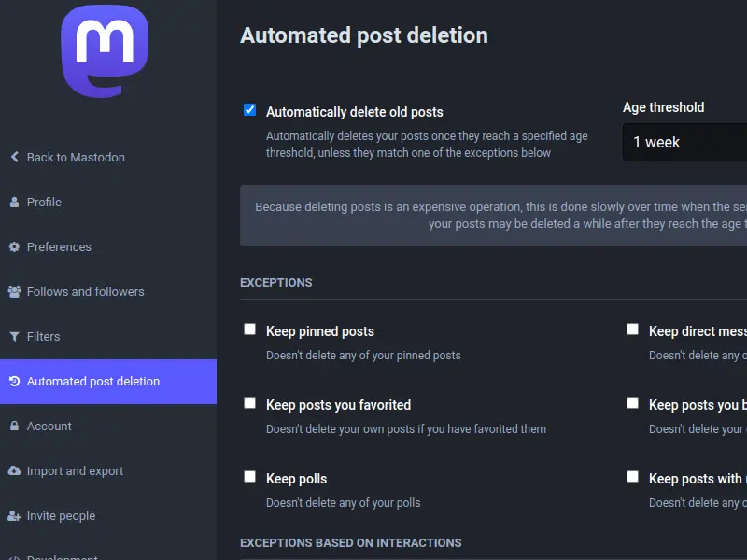Viewport: 747px width, 560px height.
Task: Open the Automated post deletion menu item
Action: click(93, 382)
